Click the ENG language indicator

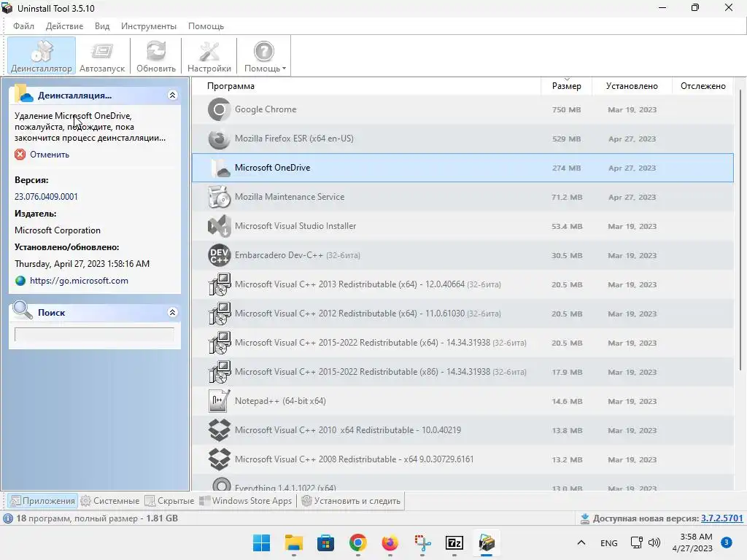pyautogui.click(x=609, y=542)
